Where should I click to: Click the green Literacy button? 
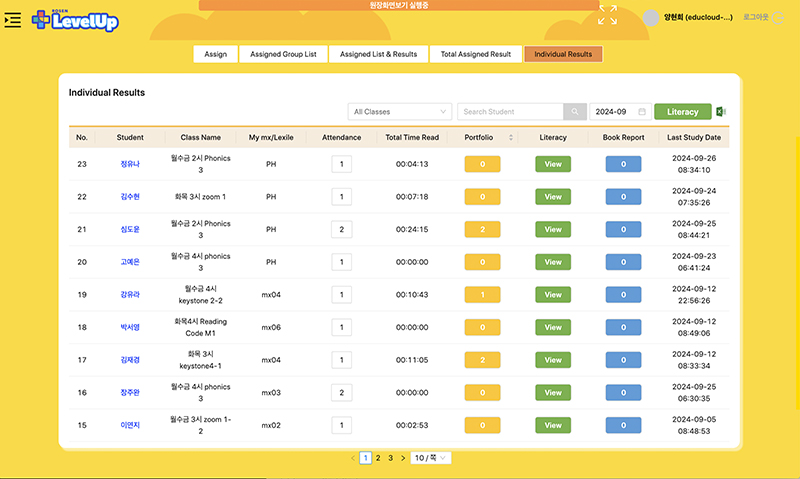click(683, 112)
